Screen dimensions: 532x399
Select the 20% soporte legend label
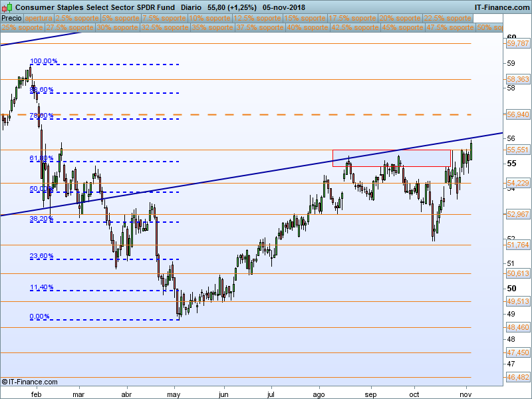(400, 19)
